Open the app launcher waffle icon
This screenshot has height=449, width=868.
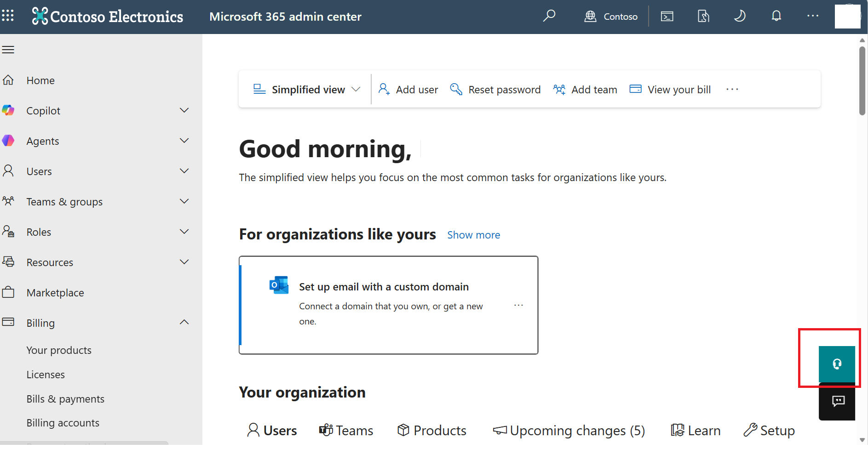8,16
